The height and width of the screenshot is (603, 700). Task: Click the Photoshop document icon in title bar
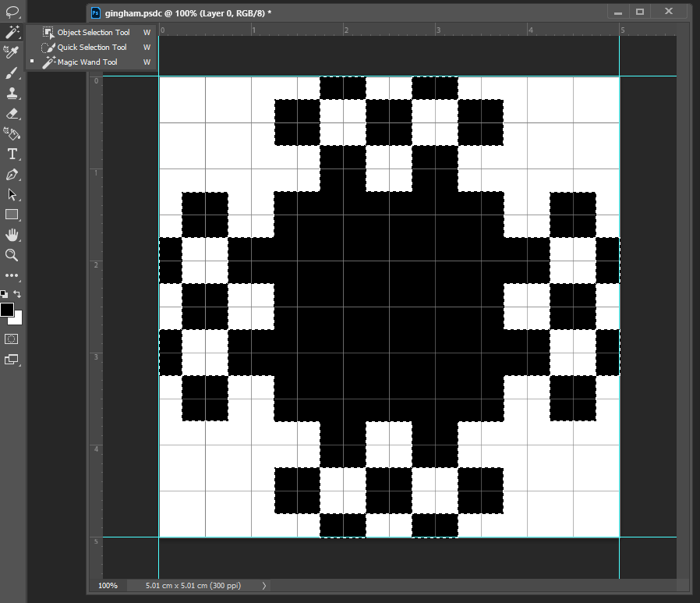point(96,13)
